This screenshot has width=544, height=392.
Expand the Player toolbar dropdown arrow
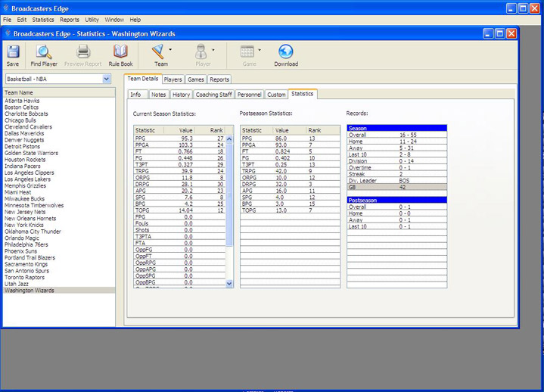[213, 50]
